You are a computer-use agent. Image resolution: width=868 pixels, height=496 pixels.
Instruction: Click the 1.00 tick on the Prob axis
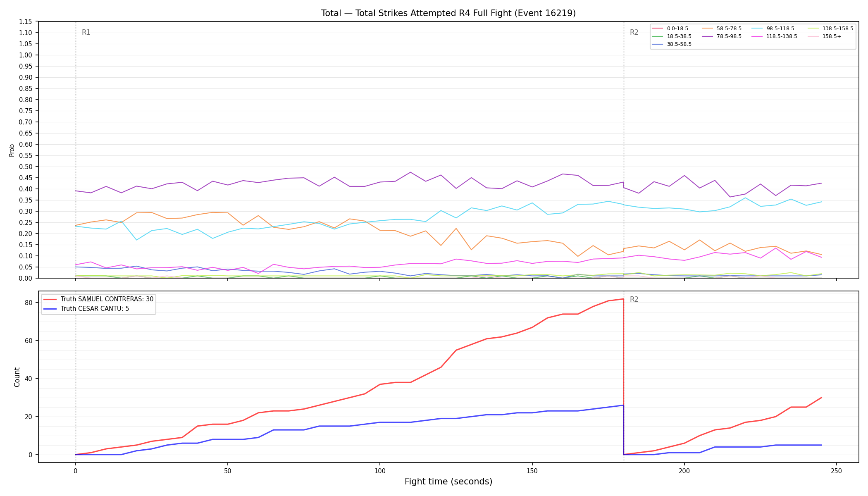click(26, 55)
